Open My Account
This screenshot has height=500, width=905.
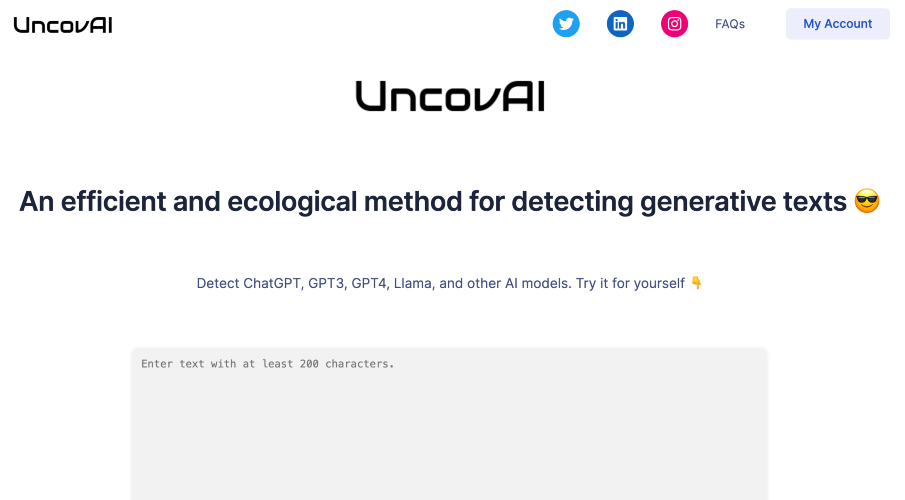pyautogui.click(x=837, y=24)
